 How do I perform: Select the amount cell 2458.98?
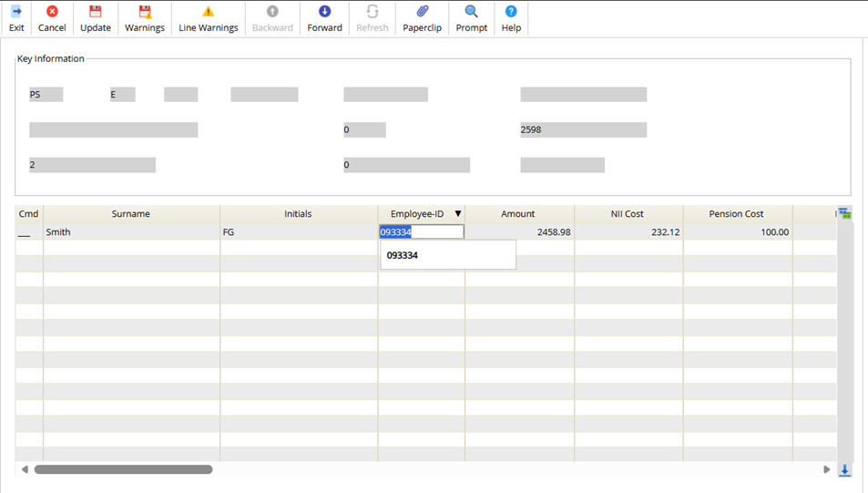tap(518, 232)
